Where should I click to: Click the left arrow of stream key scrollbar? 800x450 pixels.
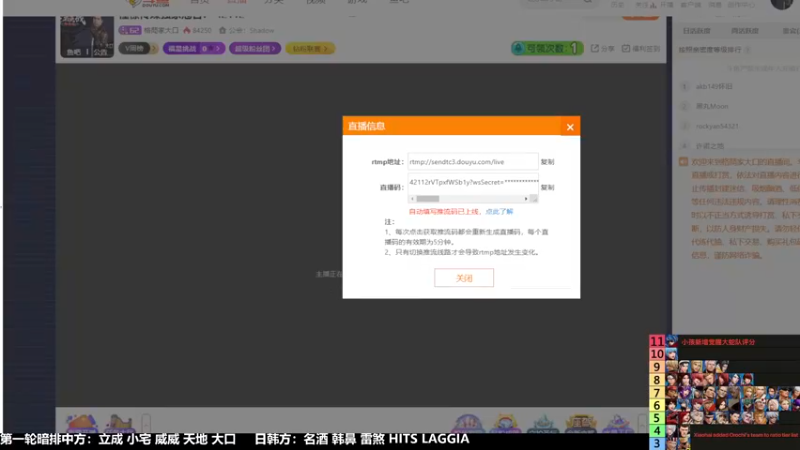(x=412, y=199)
